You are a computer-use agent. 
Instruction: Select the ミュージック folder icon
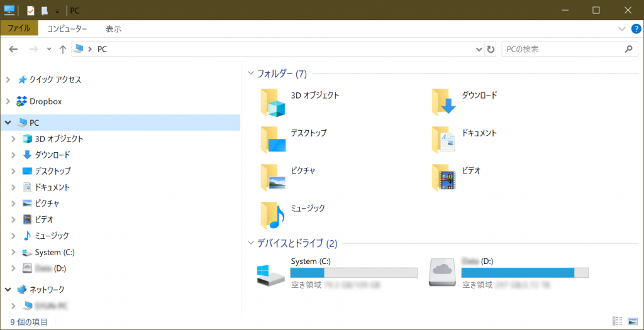pos(273,215)
